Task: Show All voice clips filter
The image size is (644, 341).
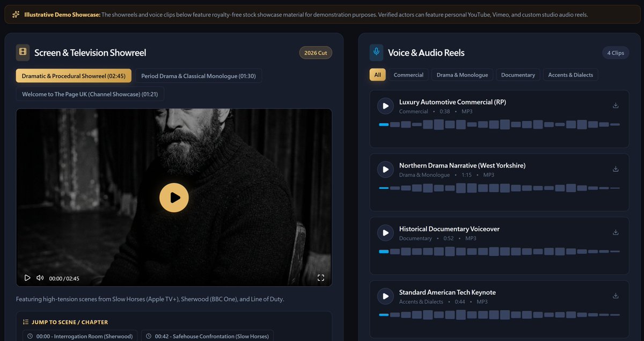Action: point(377,75)
